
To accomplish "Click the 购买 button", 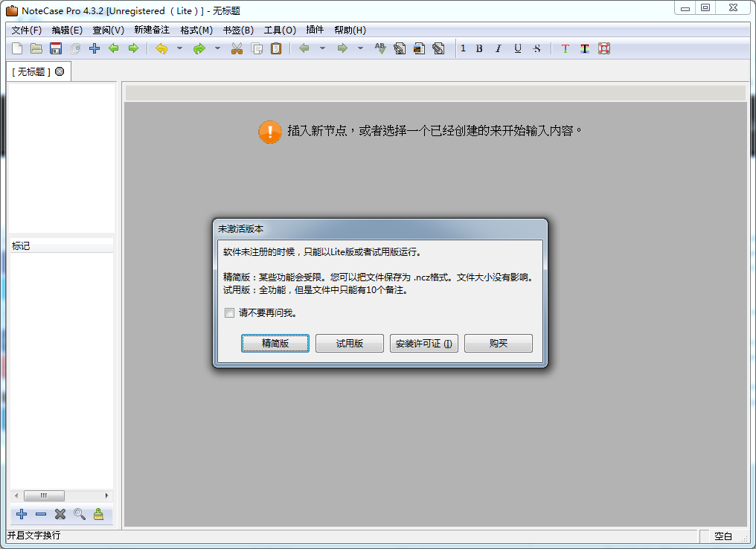I will coord(499,343).
